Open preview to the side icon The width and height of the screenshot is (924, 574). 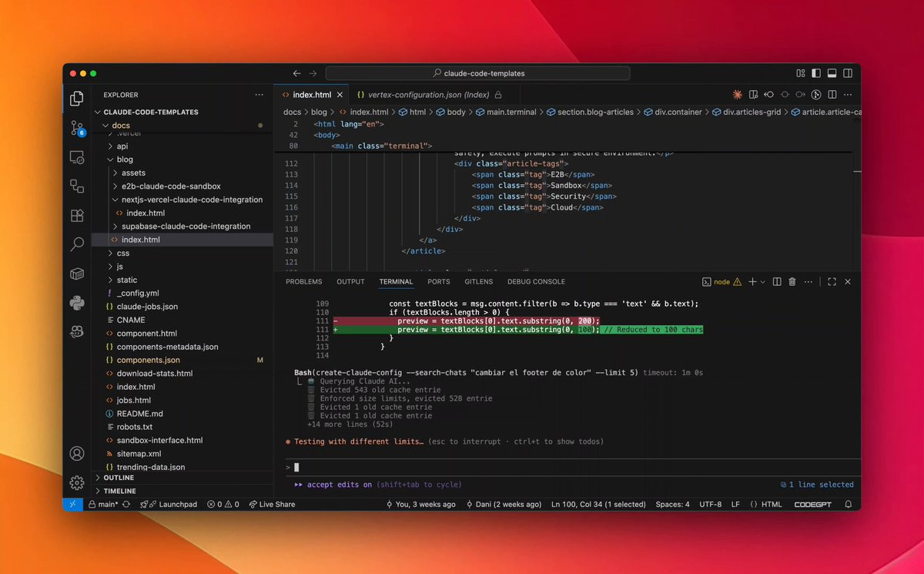click(753, 95)
